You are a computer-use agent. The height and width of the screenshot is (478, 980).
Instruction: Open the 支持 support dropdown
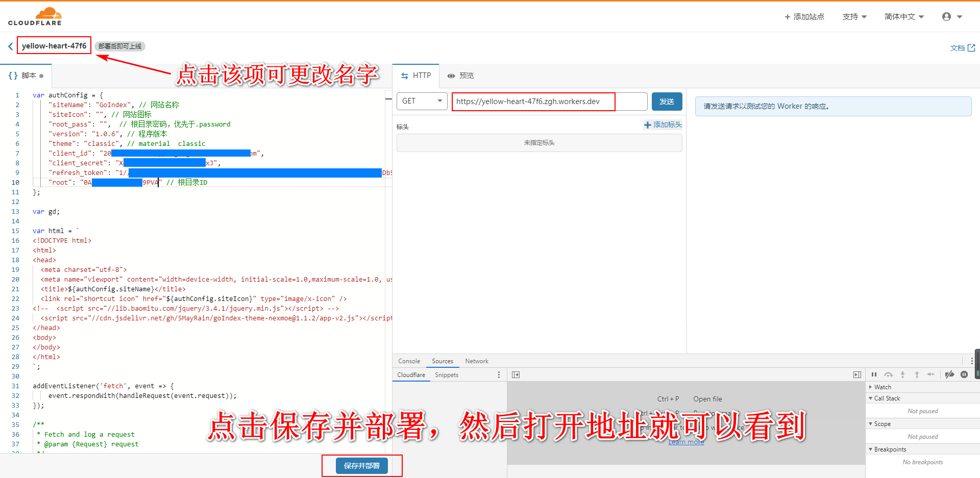coord(854,17)
